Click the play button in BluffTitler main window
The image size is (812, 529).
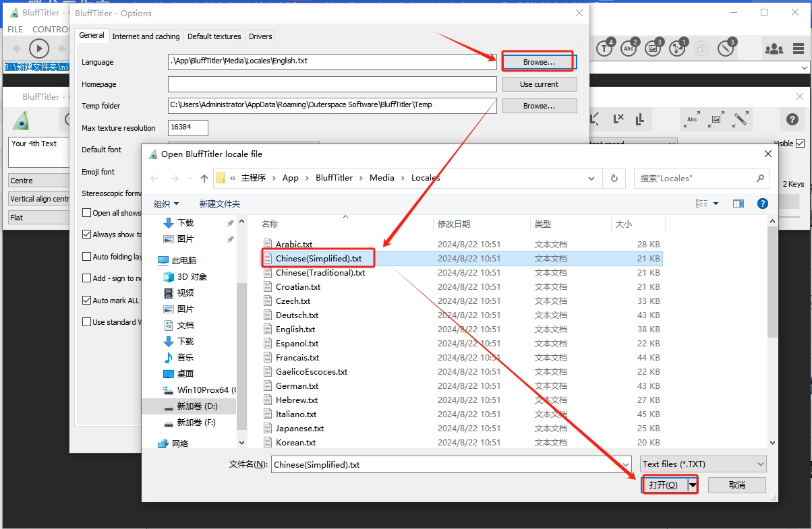coord(39,49)
